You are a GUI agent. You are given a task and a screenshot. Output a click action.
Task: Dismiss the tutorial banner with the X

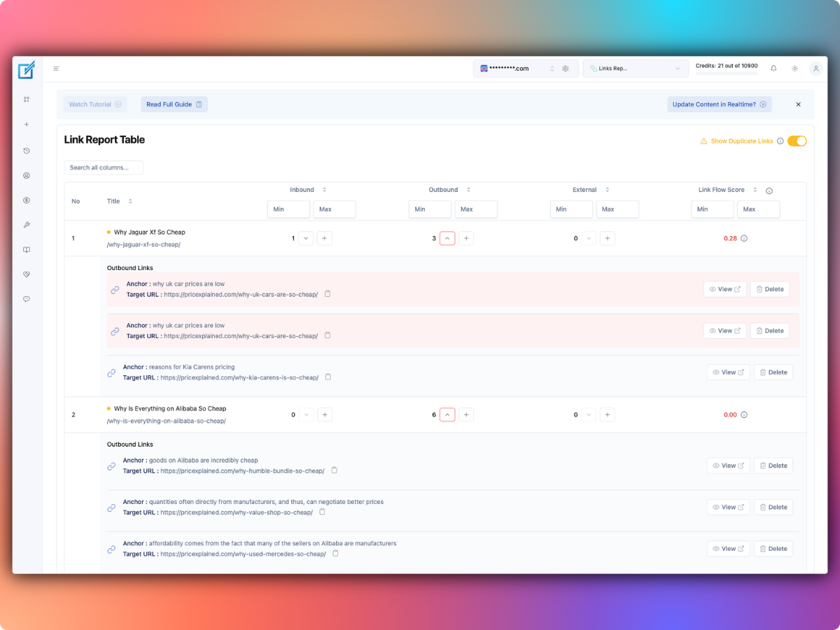(798, 104)
